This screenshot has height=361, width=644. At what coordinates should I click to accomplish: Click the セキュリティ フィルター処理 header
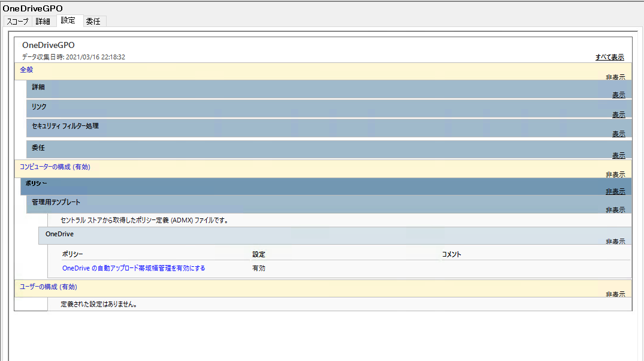329,128
